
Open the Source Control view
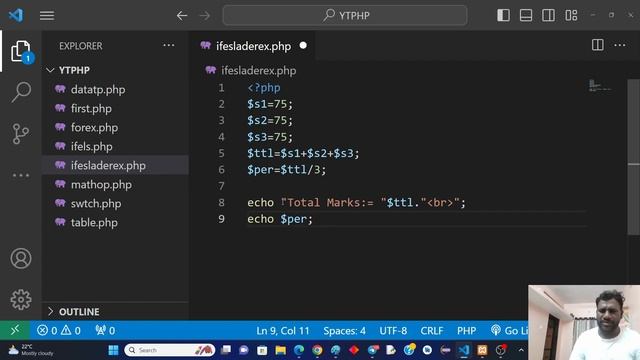pyautogui.click(x=21, y=134)
